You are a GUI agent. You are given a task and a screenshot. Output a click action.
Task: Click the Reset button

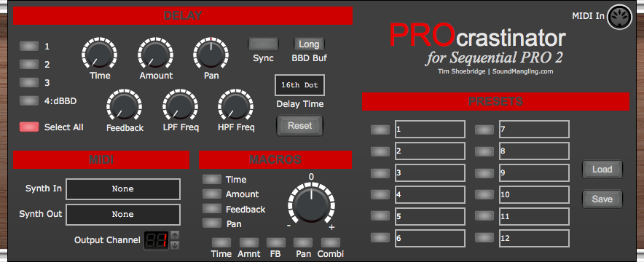300,126
